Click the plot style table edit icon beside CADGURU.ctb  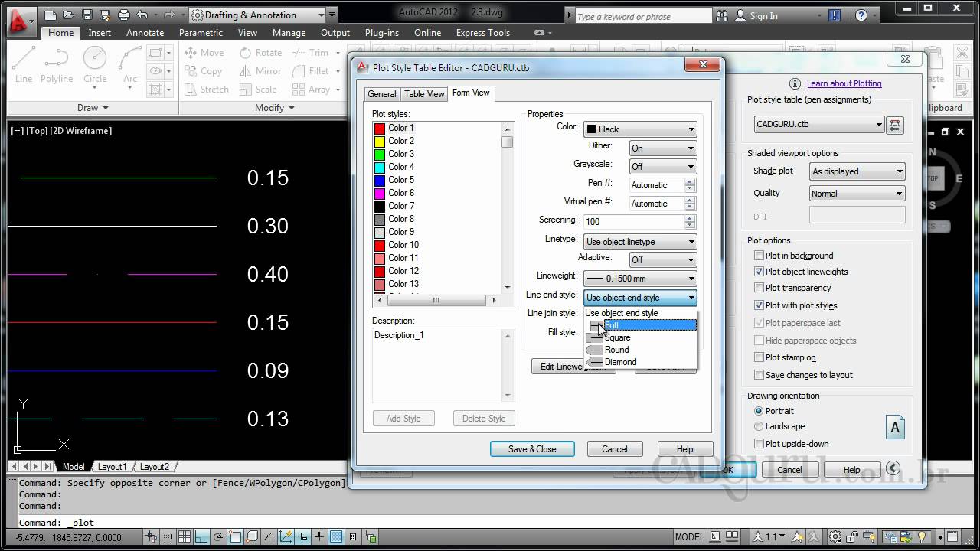896,125
